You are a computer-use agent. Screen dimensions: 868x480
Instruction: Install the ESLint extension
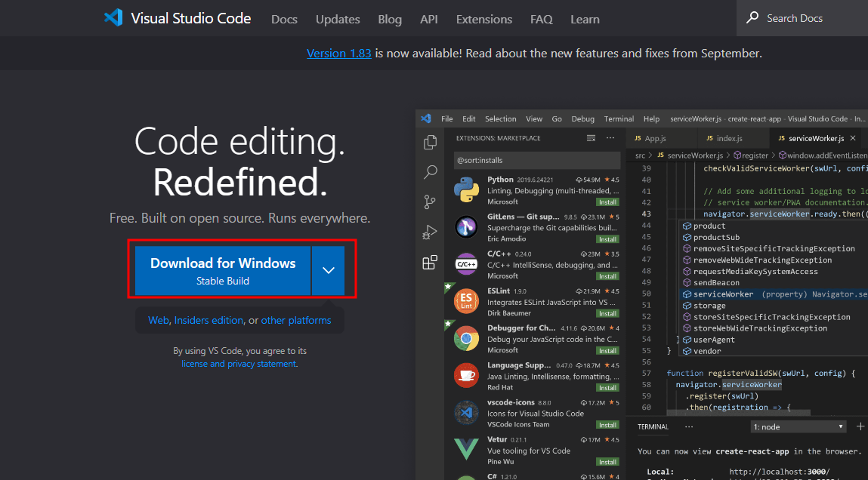607,313
